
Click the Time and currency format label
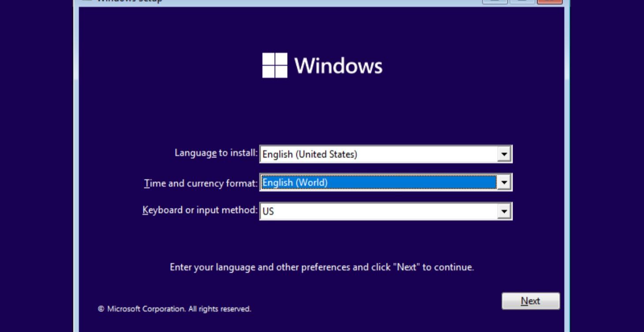click(201, 183)
